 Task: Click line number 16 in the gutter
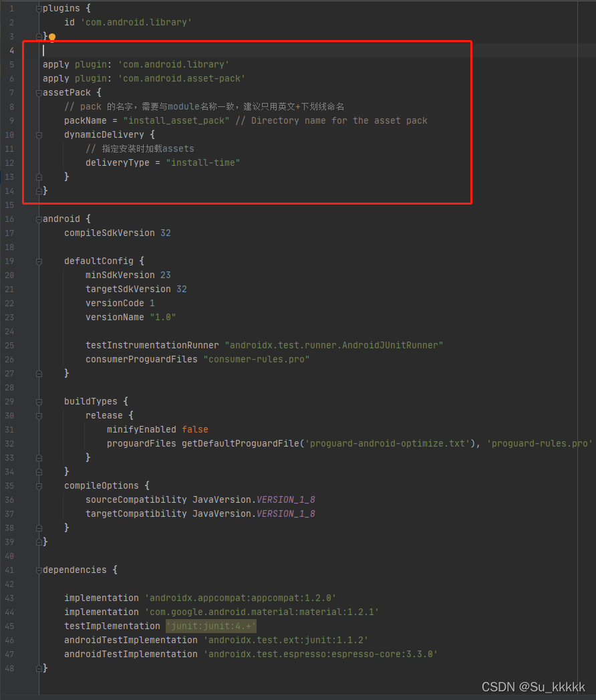[9, 219]
